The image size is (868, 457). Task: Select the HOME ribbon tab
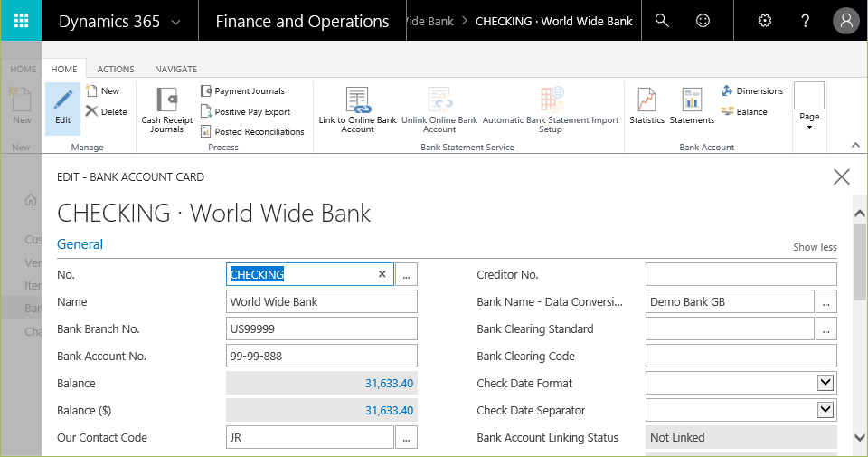point(64,70)
